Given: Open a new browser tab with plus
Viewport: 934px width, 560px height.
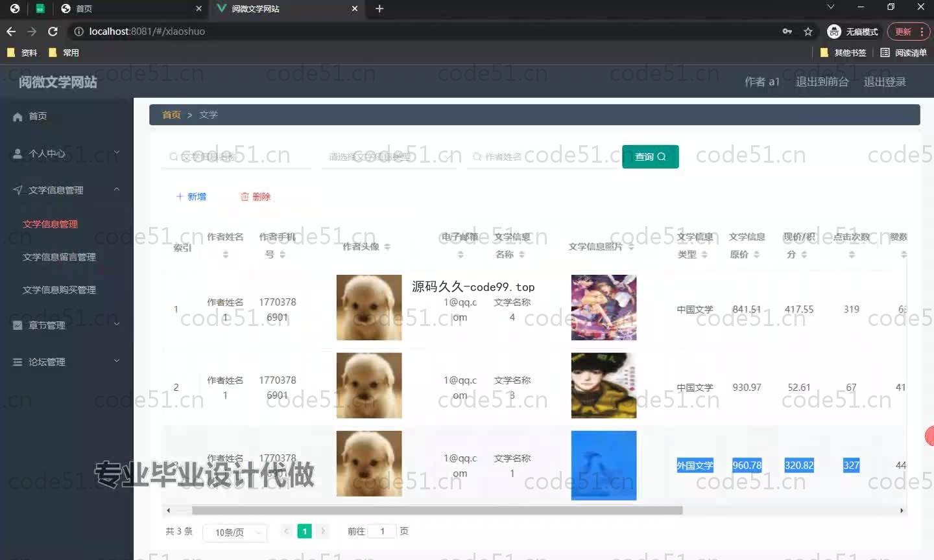Looking at the screenshot, I should click(x=379, y=8).
